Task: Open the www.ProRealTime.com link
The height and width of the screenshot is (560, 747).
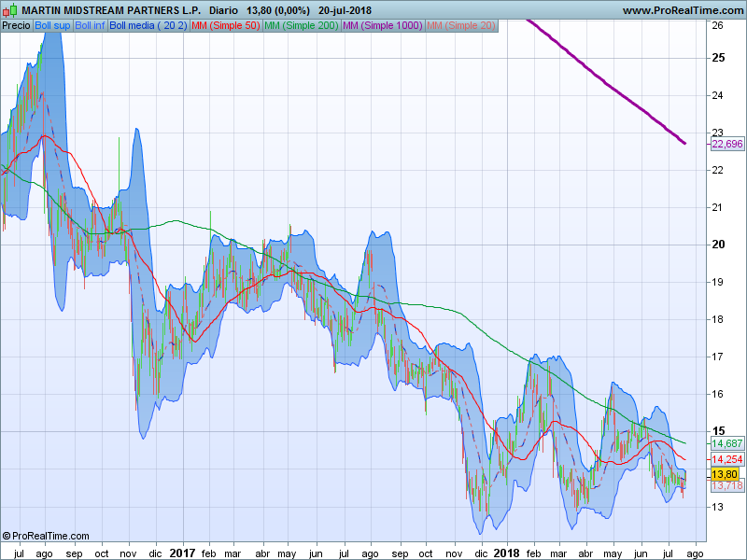Action: [684, 10]
